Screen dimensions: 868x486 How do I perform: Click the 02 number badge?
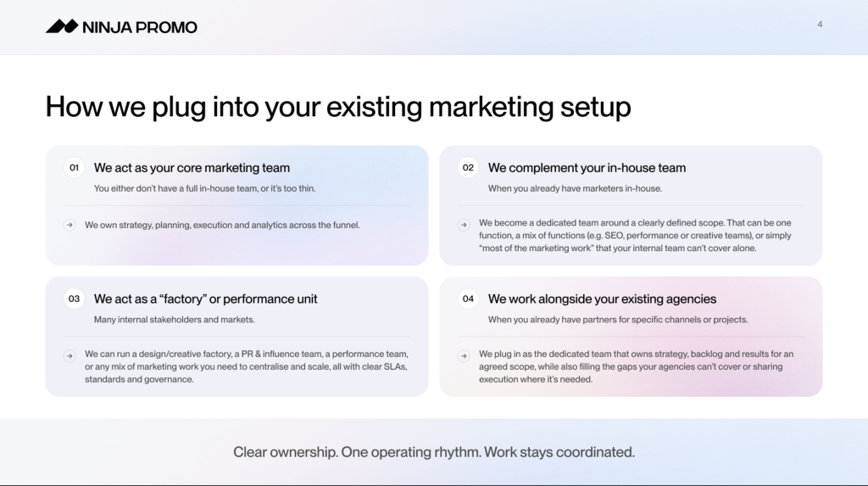(x=468, y=168)
